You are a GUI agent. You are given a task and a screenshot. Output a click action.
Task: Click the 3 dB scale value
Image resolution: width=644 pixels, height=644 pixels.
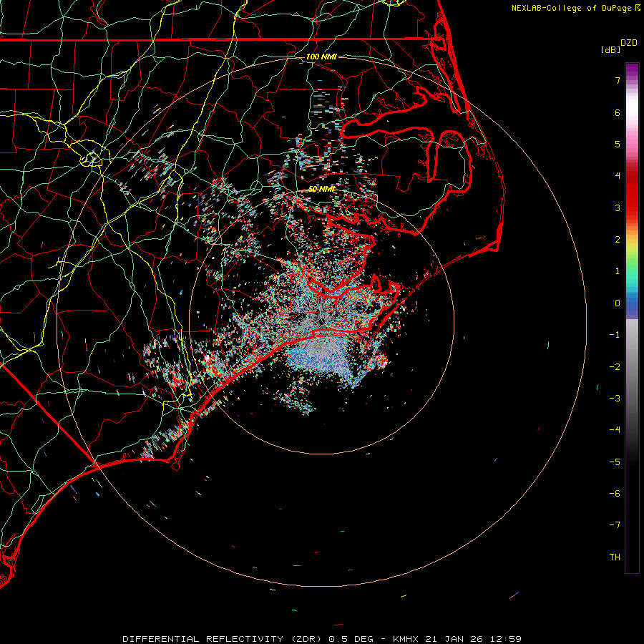pyautogui.click(x=616, y=208)
